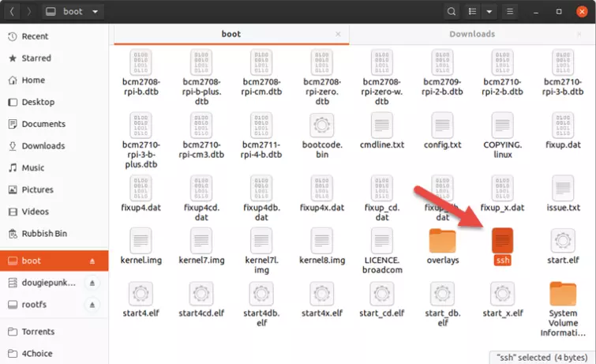Image resolution: width=596 pixels, height=364 pixels.
Task: Select the overlays folder icon
Action: [442, 240]
